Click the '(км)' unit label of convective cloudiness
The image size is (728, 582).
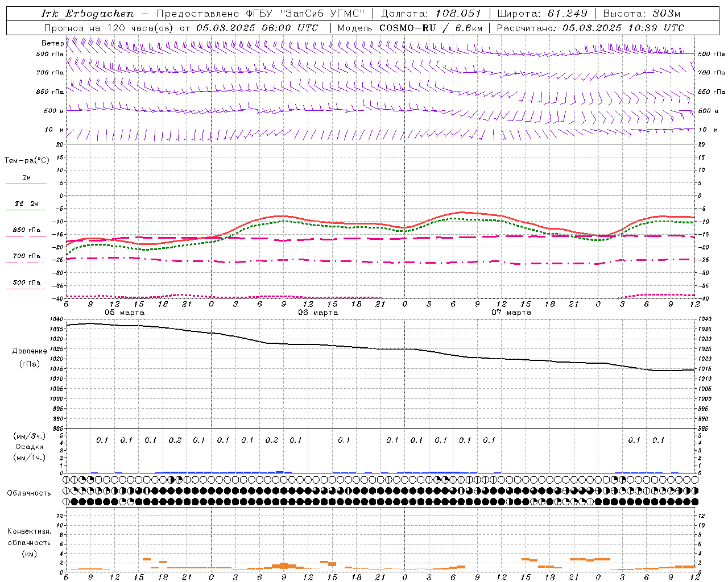coord(30,554)
